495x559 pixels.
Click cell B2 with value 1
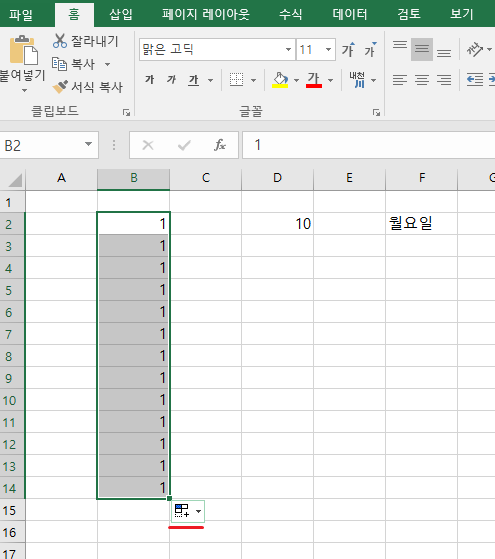(134, 224)
